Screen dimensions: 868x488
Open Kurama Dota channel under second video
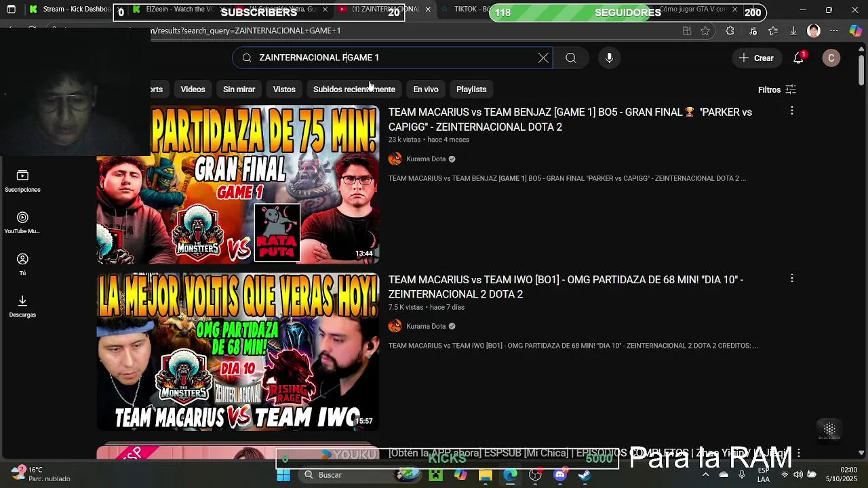tap(426, 327)
